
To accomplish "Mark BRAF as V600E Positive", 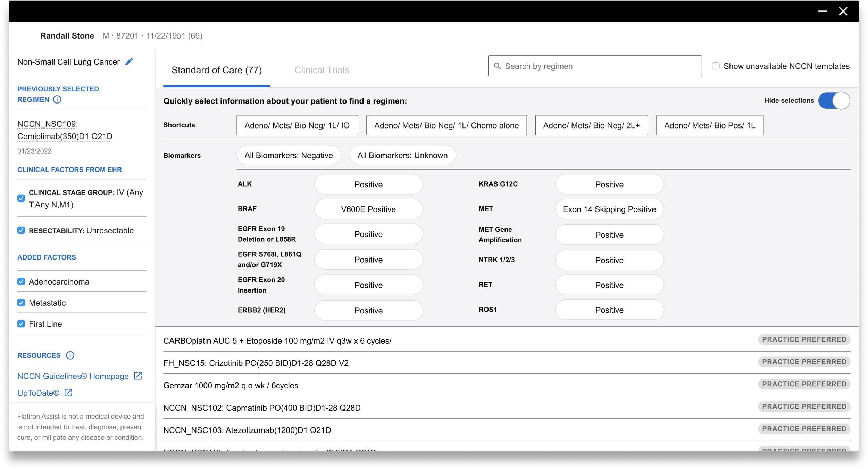I will [368, 209].
